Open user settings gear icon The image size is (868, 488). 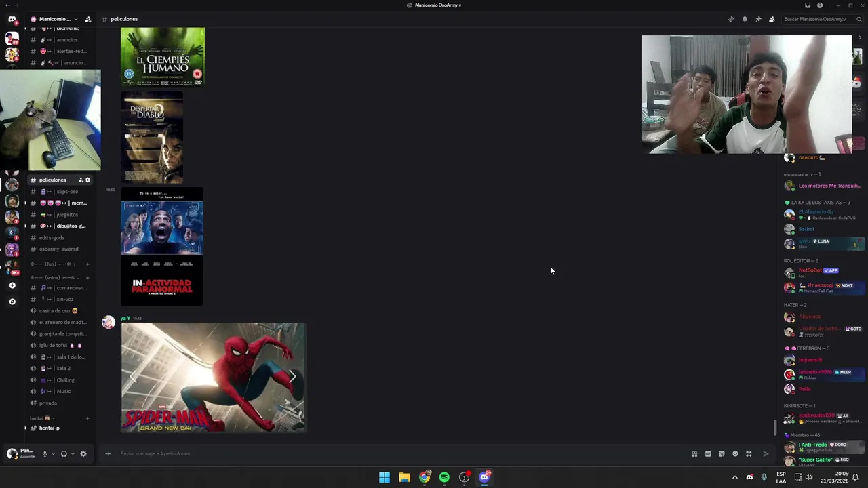pyautogui.click(x=83, y=454)
